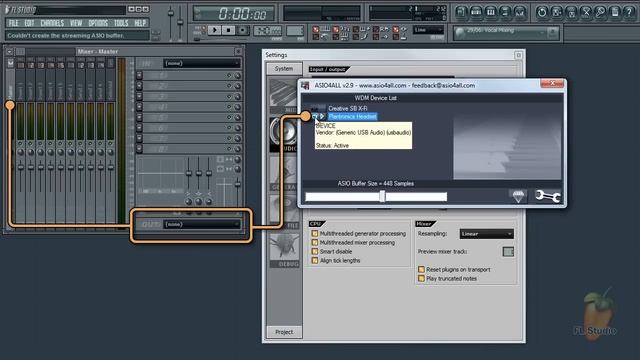Select the Audio settings speaker icon

coord(284,134)
